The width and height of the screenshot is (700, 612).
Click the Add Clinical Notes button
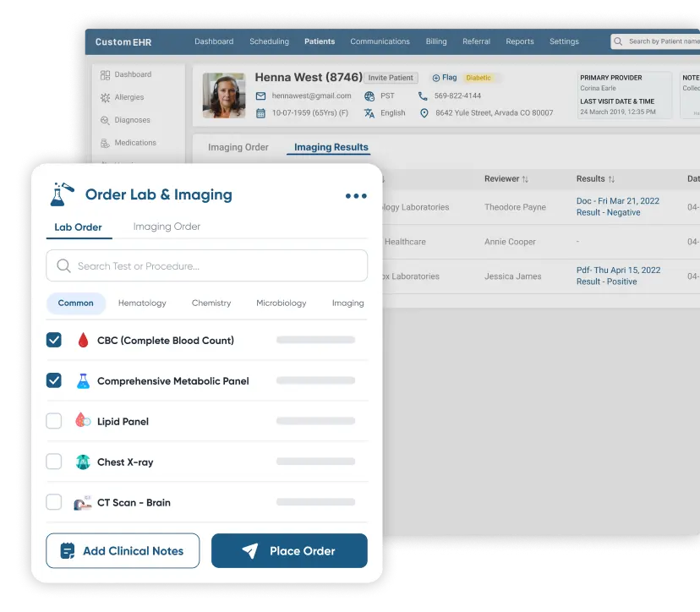[123, 551]
